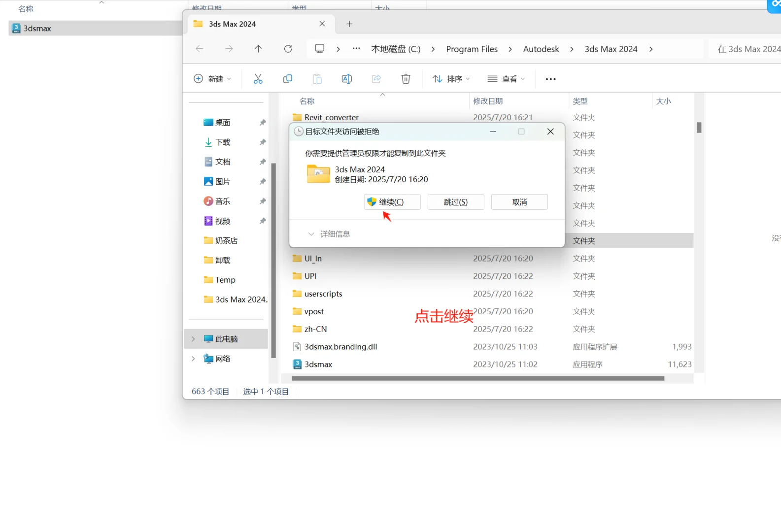781x532 pixels.
Task: Click Cancel 取消 button in dialog
Action: click(x=519, y=202)
